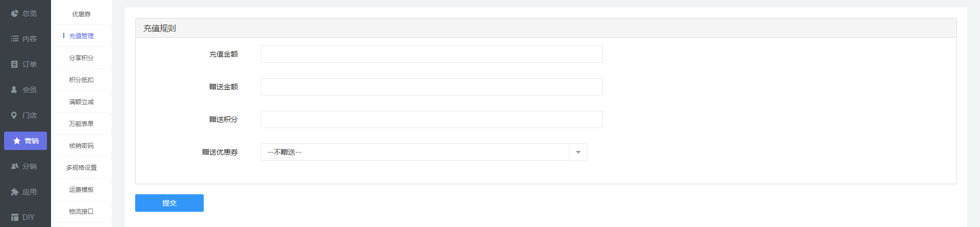Click the 门店 location pin icon
The height and width of the screenshot is (227, 980).
pyautogui.click(x=14, y=115)
